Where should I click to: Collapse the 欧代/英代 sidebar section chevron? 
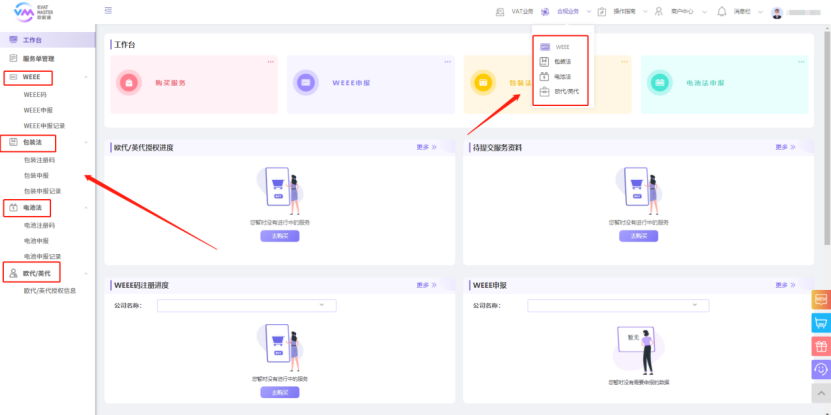coord(86,273)
